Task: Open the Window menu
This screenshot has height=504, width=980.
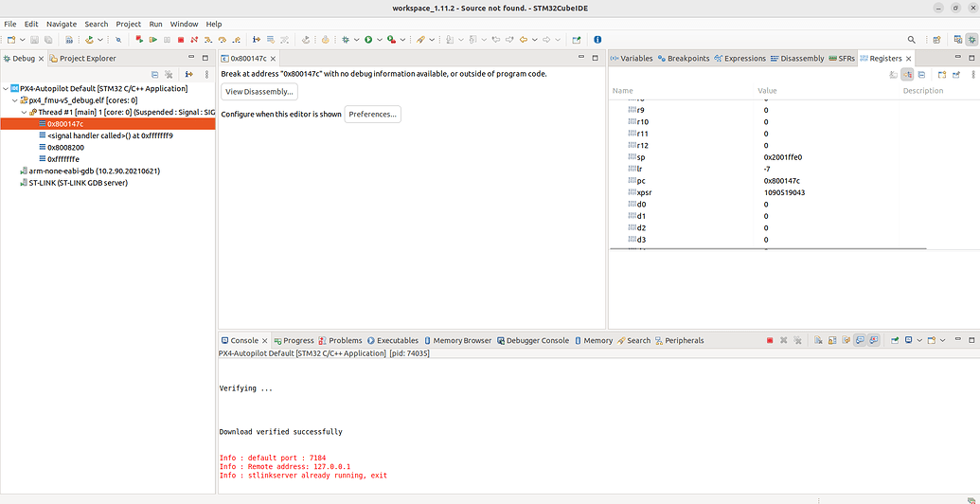Action: 185,24
